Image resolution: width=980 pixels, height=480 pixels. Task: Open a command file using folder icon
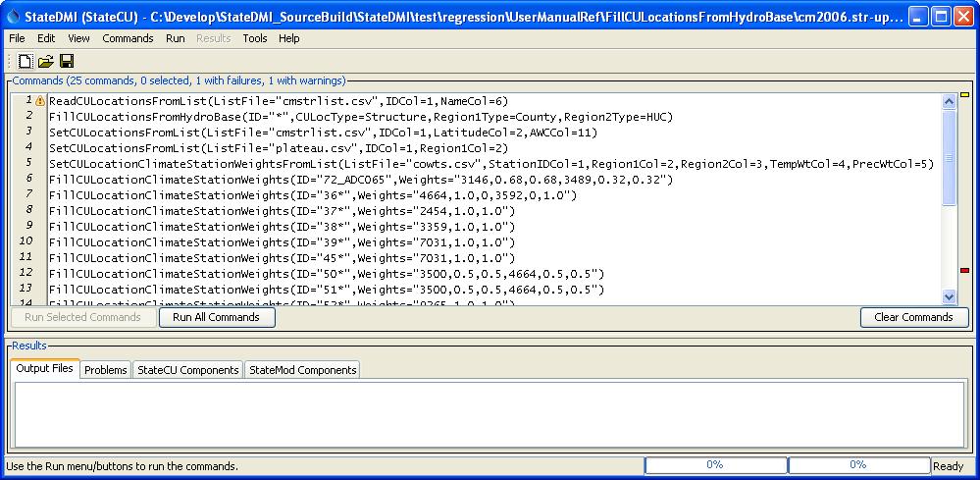[x=46, y=61]
